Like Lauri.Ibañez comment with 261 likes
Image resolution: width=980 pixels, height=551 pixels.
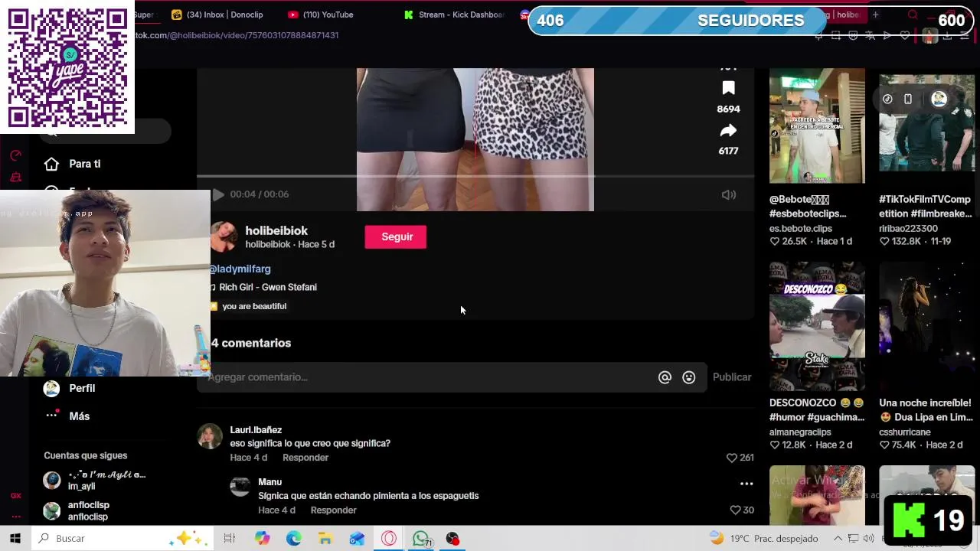point(732,458)
